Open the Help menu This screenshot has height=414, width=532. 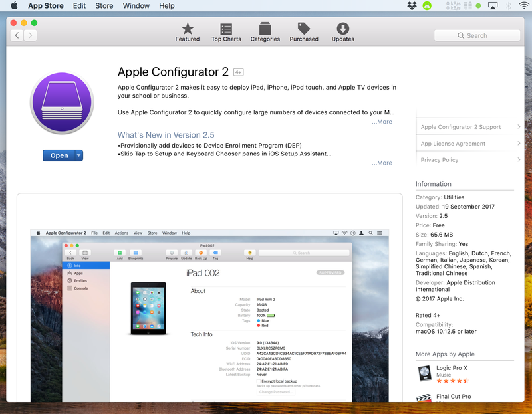(167, 5)
